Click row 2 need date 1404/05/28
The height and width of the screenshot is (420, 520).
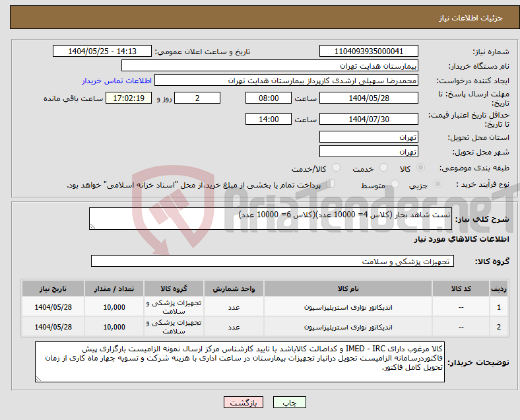(x=53, y=327)
